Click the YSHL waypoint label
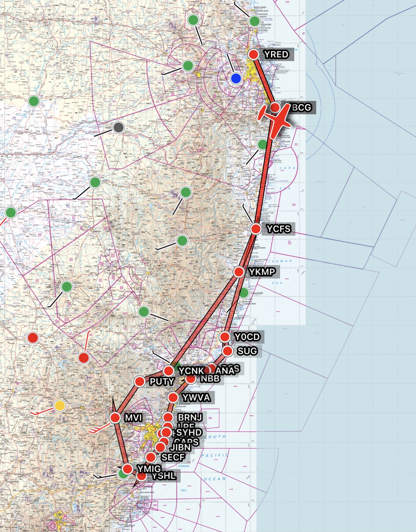 (x=164, y=476)
